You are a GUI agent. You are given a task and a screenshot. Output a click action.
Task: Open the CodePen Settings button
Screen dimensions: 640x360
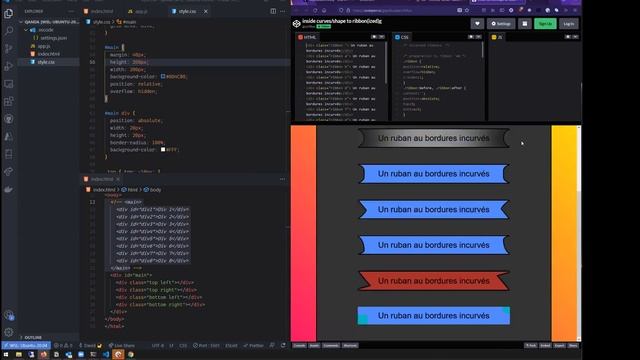click(501, 24)
